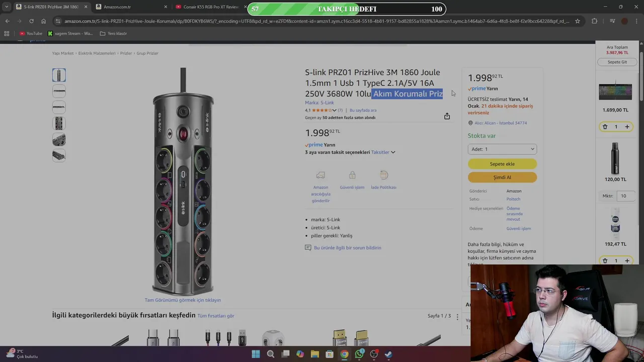Viewport: 644px width, 362px height.
Task: Click the İade Politikası icon
Action: (x=384, y=175)
